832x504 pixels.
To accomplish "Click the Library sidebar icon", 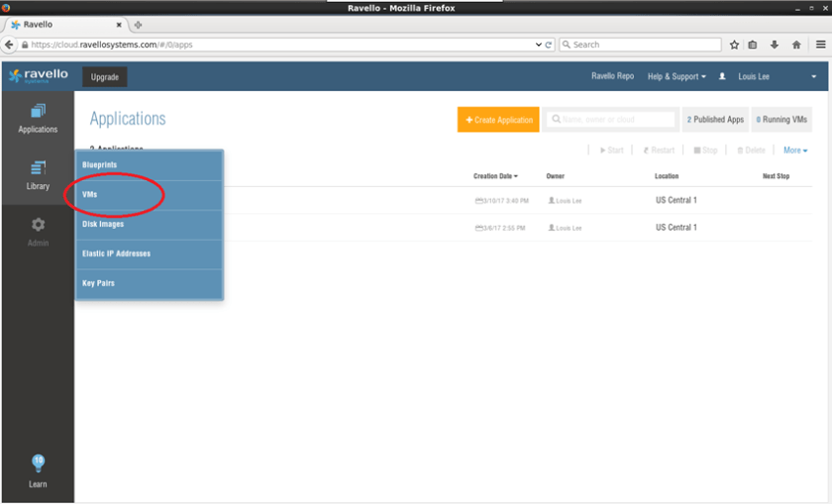I will (x=38, y=174).
